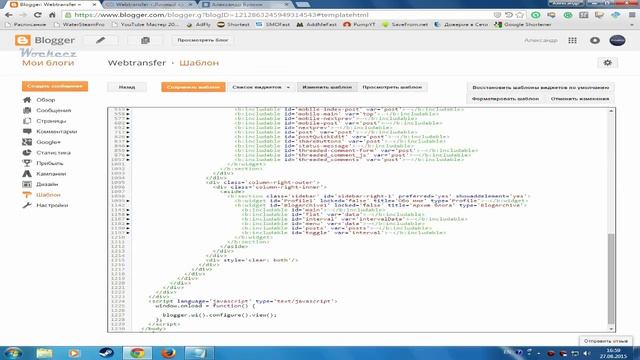Expand fold arrow on threaded_comments includable line
The width and height of the screenshot is (640, 360).
[x=128, y=160]
